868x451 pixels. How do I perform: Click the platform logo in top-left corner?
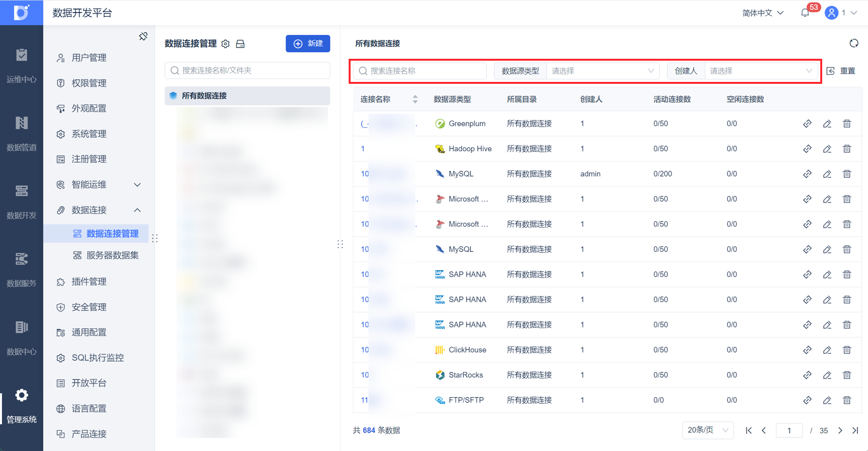coord(22,13)
